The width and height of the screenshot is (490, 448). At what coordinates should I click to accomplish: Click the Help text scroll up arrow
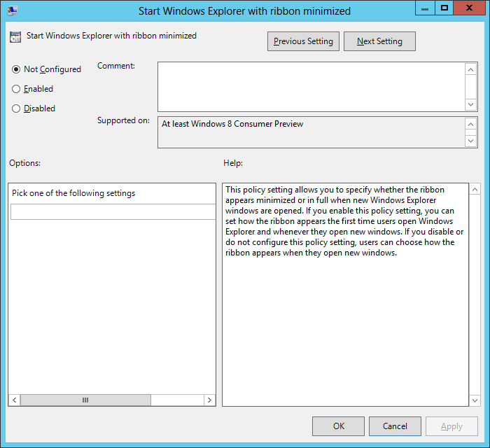(x=475, y=190)
